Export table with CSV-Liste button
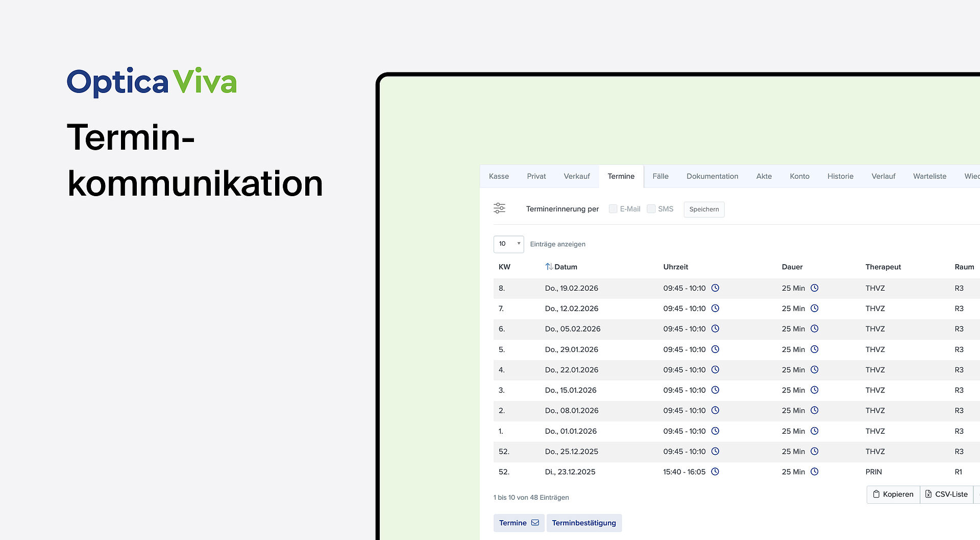Image resolution: width=980 pixels, height=540 pixels. [946, 495]
